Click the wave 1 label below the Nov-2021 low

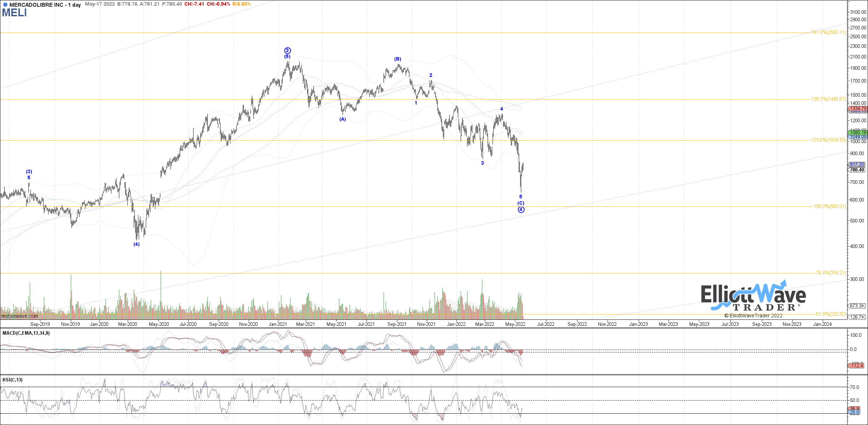tap(416, 103)
